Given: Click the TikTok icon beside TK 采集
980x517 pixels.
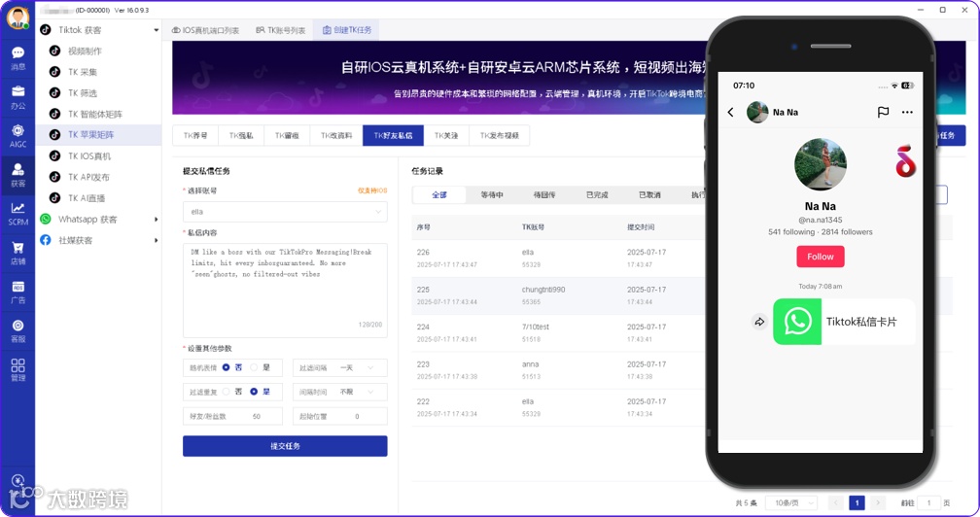Looking at the screenshot, I should click(55, 72).
